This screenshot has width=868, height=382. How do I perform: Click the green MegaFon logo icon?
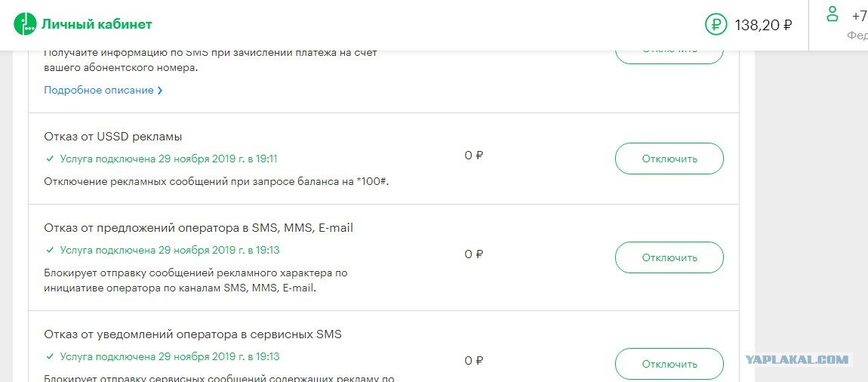[25, 24]
